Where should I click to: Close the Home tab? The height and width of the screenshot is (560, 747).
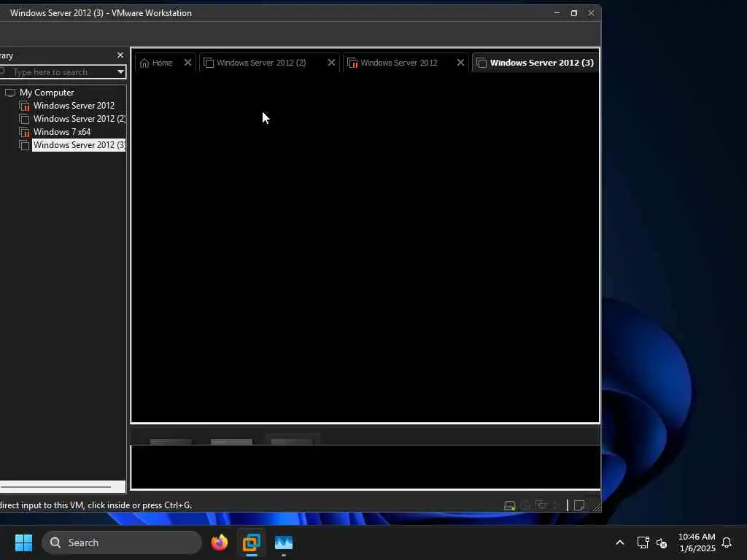coord(187,63)
